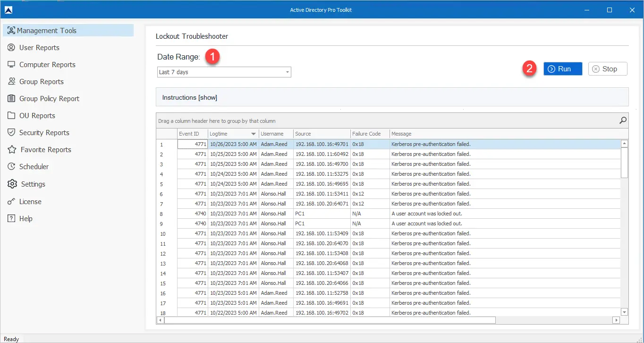Image resolution: width=644 pixels, height=343 pixels.
Task: Select row with source 192.168.100.11:60492
Action: pos(388,154)
